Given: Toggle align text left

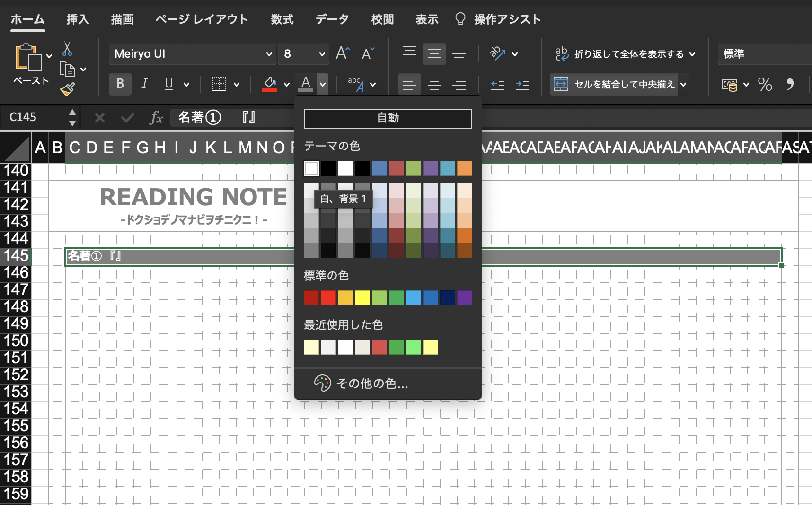Looking at the screenshot, I should click(x=409, y=84).
